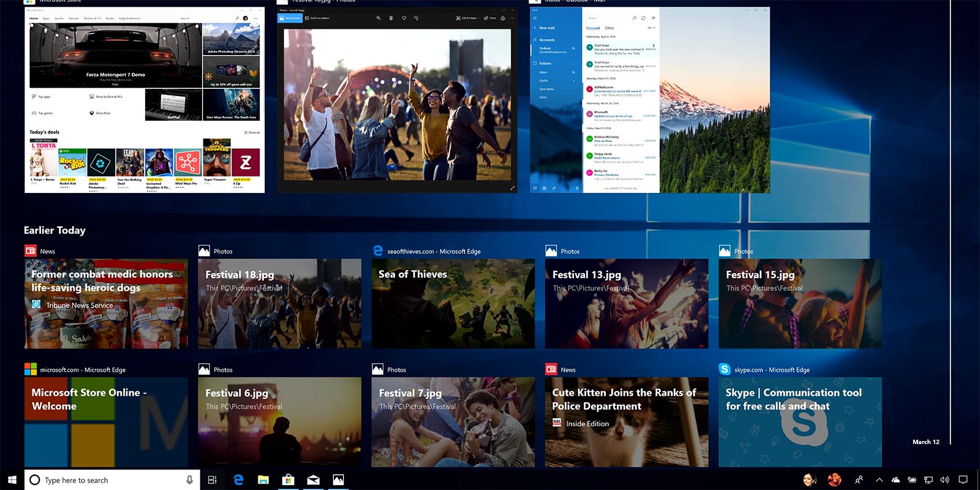Image resolution: width=980 pixels, height=490 pixels.
Task: Open the People icon in taskbar
Action: click(x=859, y=480)
